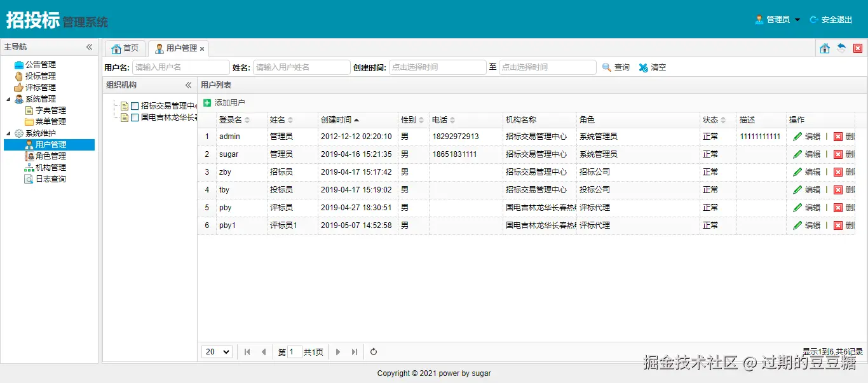The width and height of the screenshot is (868, 383).
Task: Delete the sugar user row
Action: click(844, 154)
